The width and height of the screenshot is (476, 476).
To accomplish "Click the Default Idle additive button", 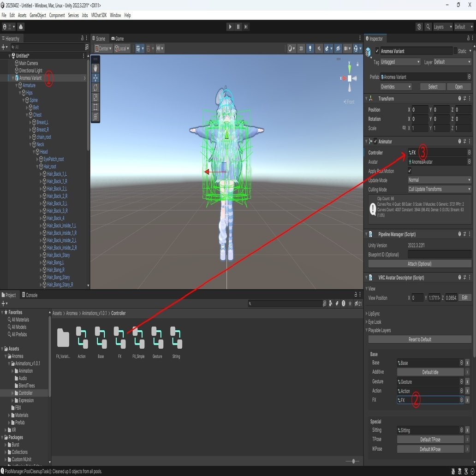I will click(430, 372).
